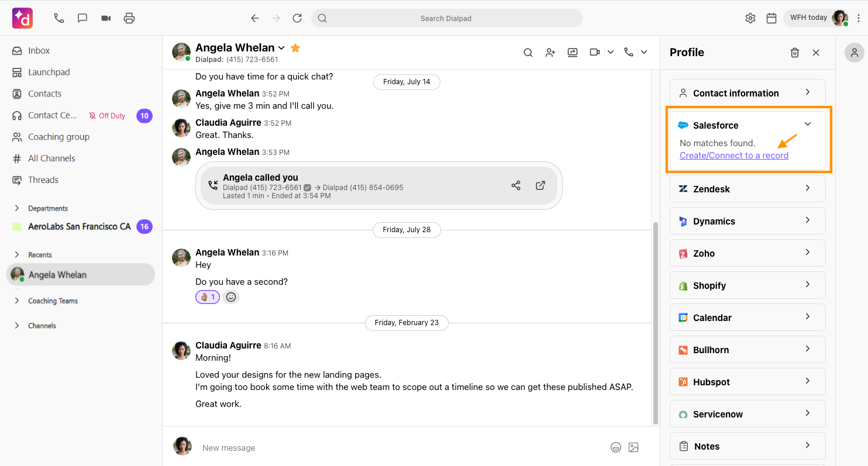Image resolution: width=868 pixels, height=466 pixels.
Task: Click Create/Connect to a record link
Action: tap(734, 156)
